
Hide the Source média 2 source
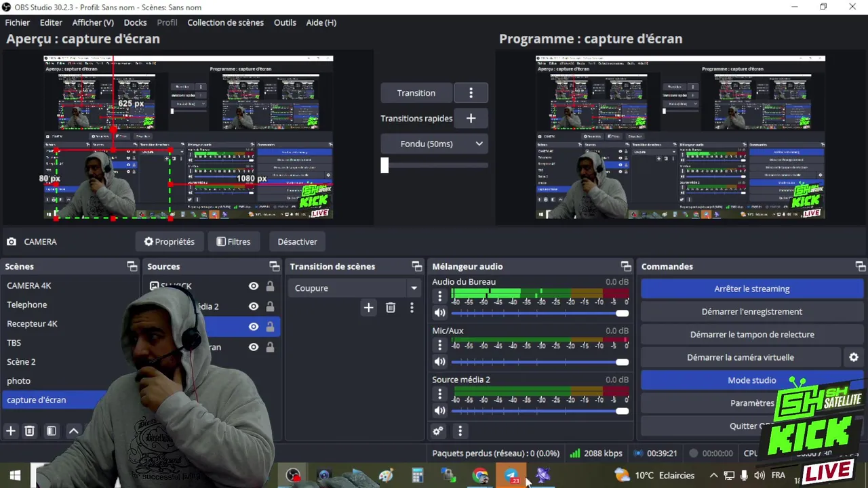pyautogui.click(x=254, y=306)
